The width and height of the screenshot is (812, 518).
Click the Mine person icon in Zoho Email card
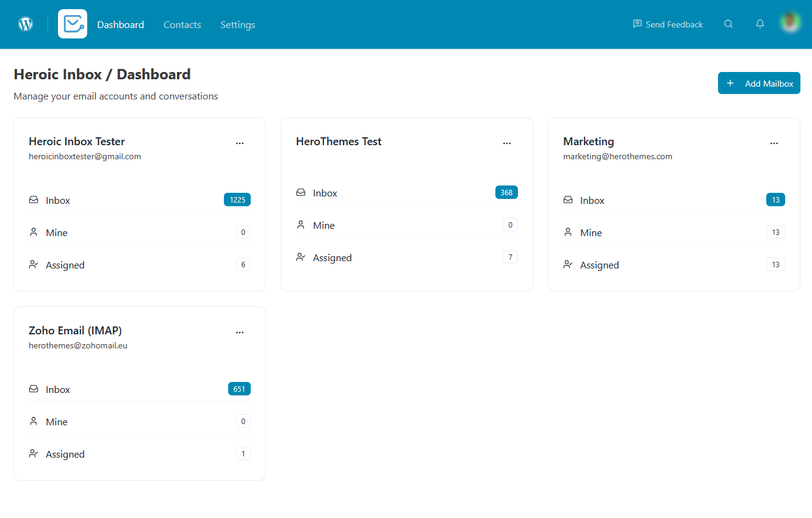pos(33,421)
